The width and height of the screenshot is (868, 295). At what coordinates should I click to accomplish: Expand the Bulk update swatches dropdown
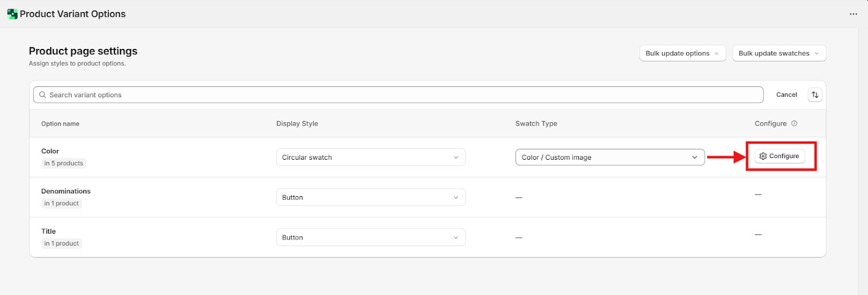point(778,53)
